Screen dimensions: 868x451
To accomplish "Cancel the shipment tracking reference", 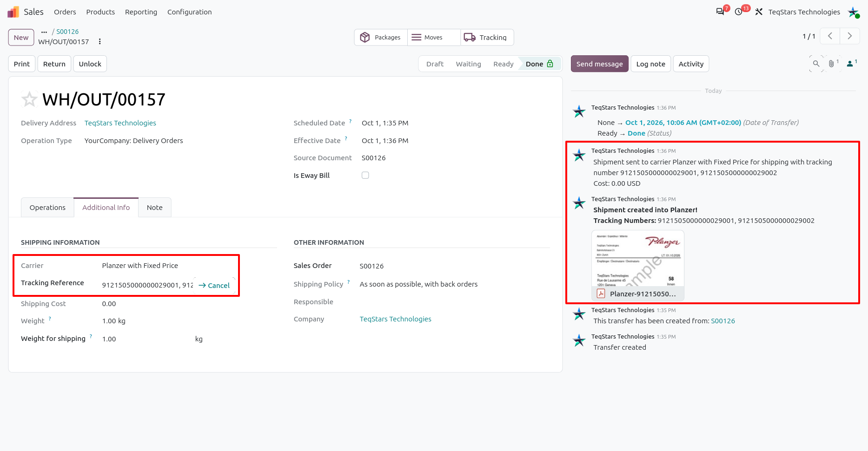I will [214, 286].
